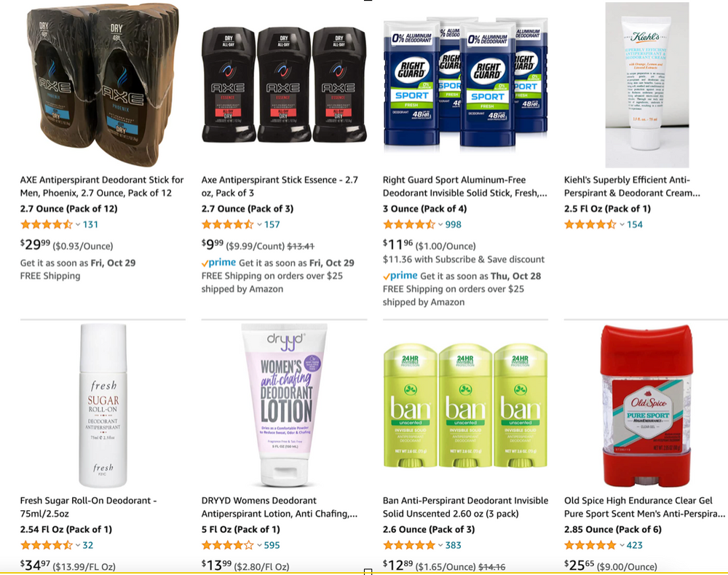Open Right Guard Sport four-pack image
728x575 pixels.
465,84
